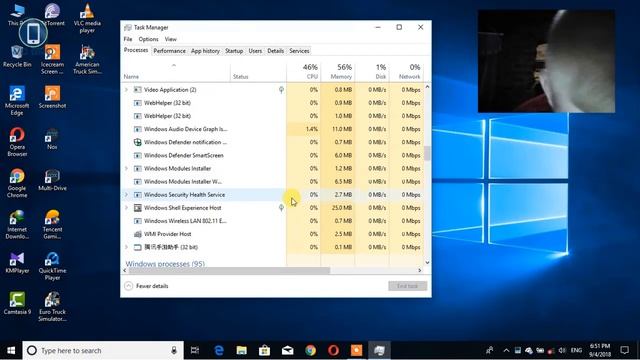The image size is (640, 360).
Task: Switch to the Performance tab
Action: click(169, 51)
